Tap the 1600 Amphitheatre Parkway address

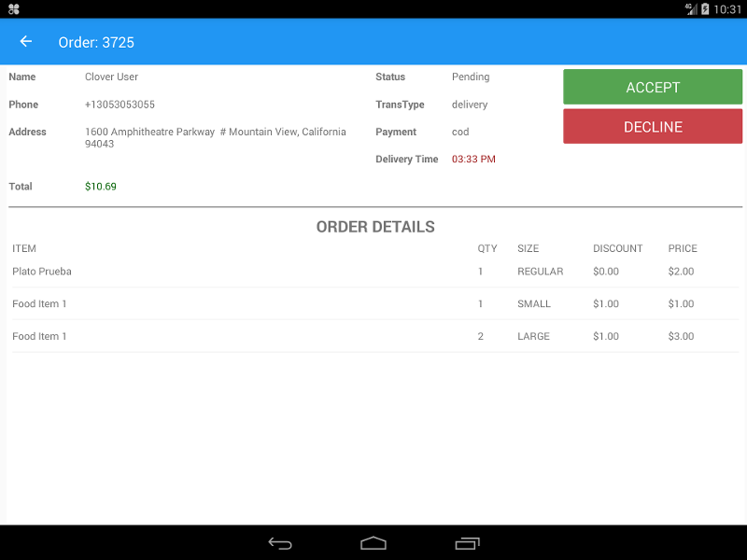[x=216, y=137]
